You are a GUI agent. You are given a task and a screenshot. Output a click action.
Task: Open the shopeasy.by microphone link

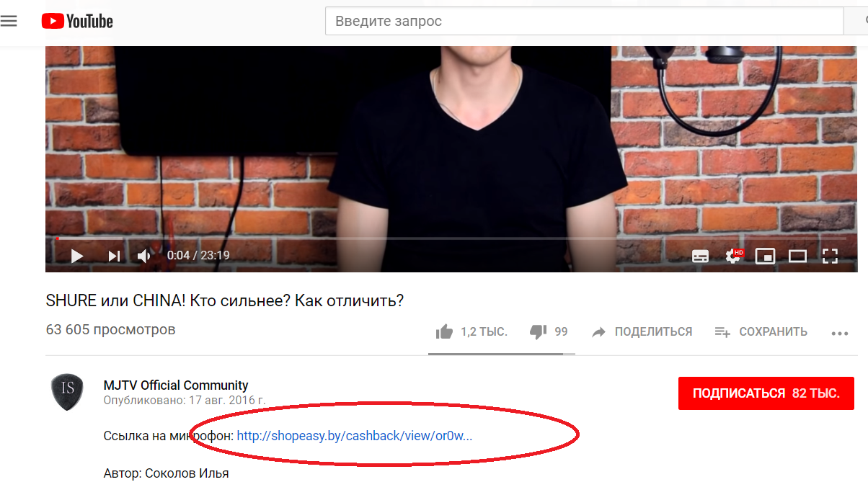pos(354,436)
